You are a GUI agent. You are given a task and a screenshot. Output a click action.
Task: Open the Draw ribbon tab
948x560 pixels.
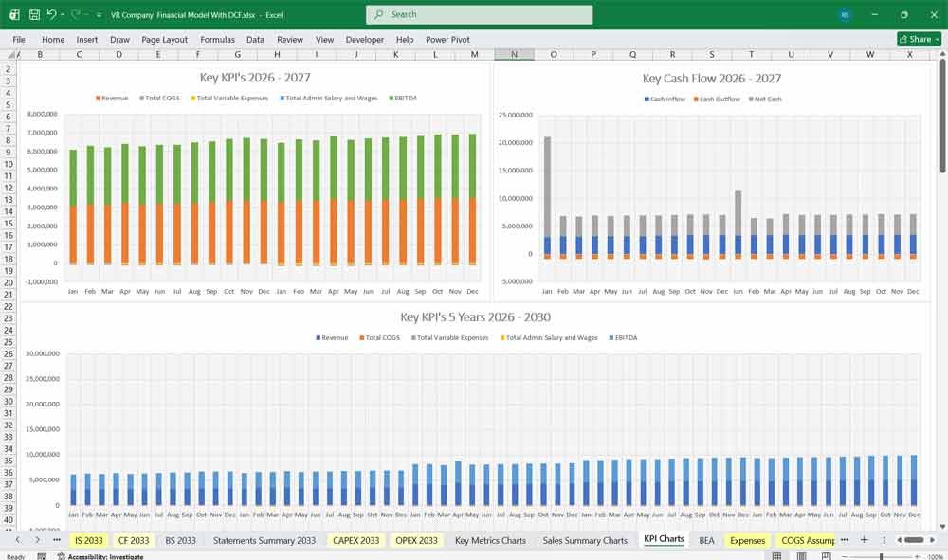[x=119, y=39]
